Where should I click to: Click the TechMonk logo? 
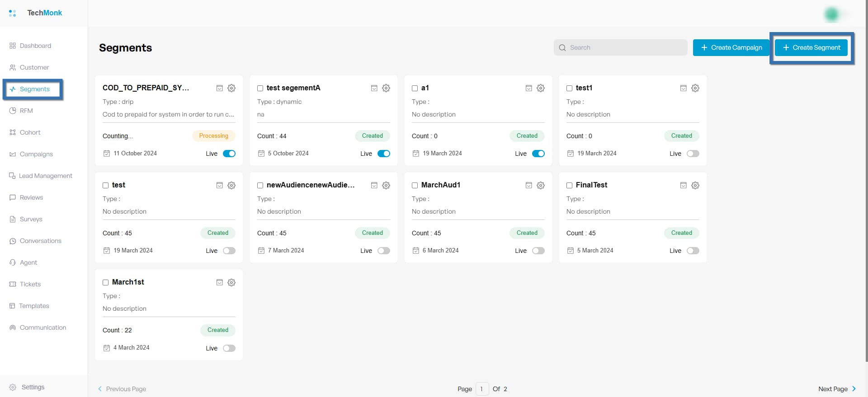click(x=35, y=13)
